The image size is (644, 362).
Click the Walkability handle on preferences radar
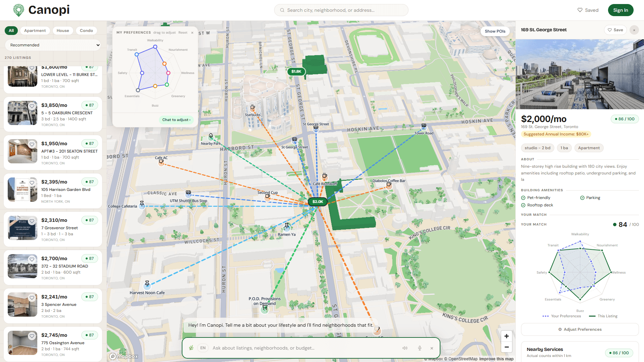pos(155,47)
